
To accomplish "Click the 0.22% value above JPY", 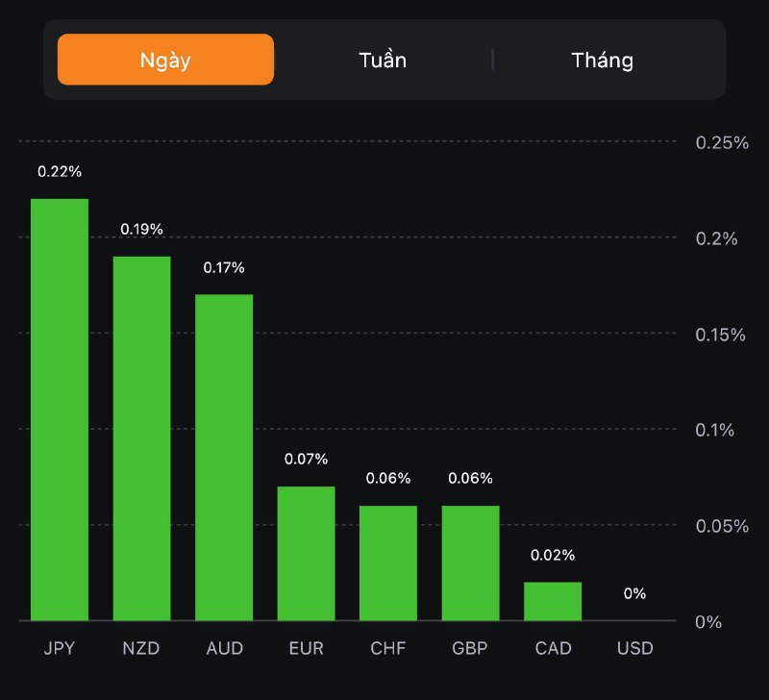I will coord(60,171).
